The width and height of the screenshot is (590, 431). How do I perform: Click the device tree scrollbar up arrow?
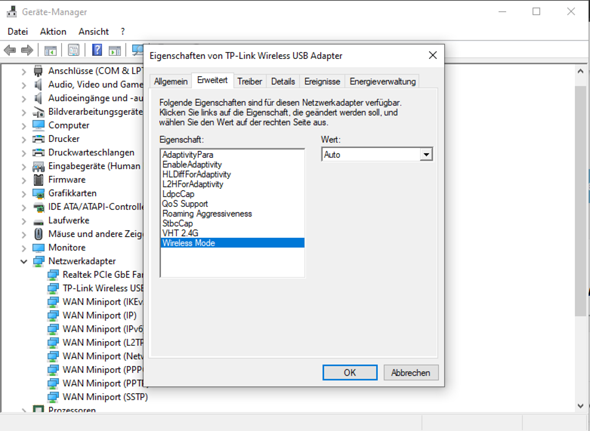coord(580,71)
